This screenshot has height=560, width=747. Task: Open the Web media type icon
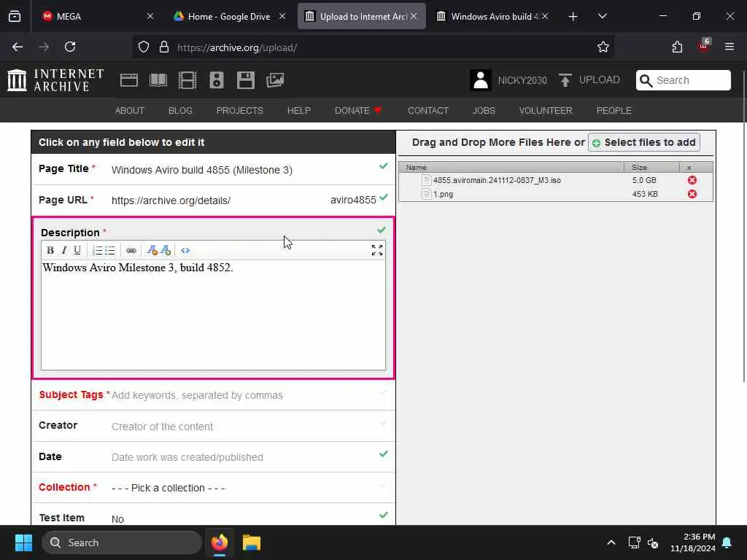pos(128,80)
